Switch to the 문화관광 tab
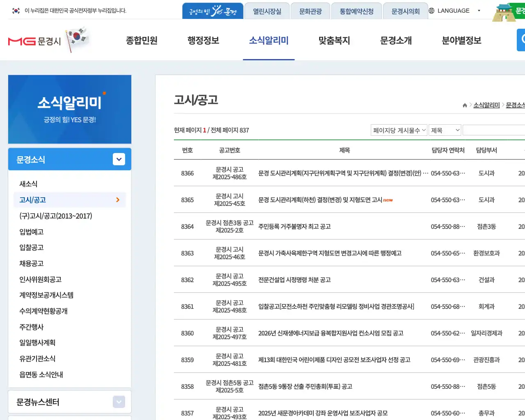525x420 pixels. tap(310, 11)
